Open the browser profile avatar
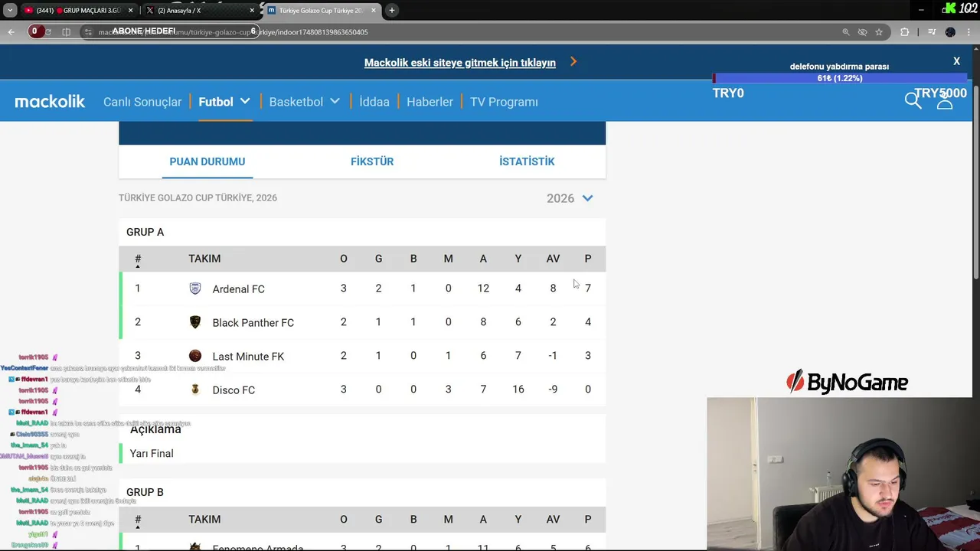This screenshot has width=980, height=551. pyautogui.click(x=950, y=32)
